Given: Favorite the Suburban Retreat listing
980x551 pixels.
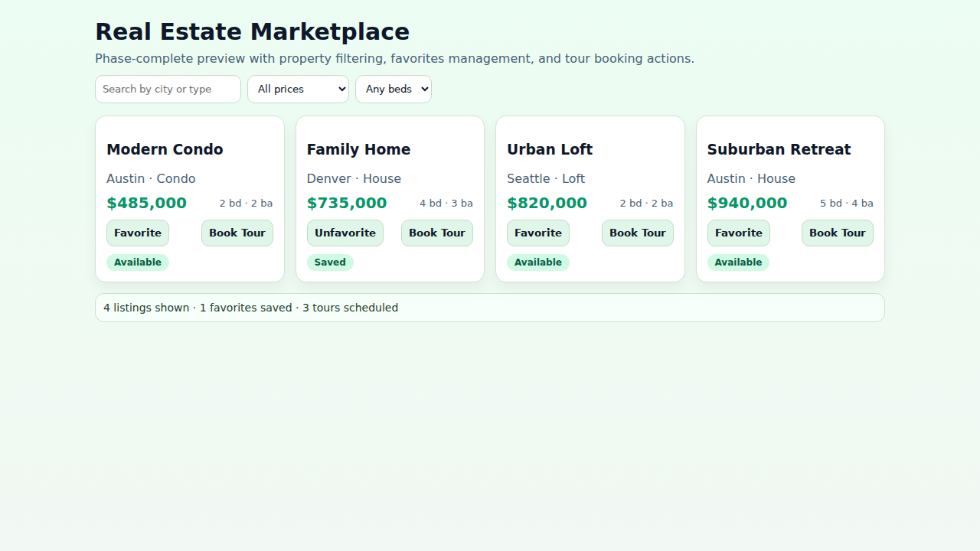Looking at the screenshot, I should (x=738, y=233).
